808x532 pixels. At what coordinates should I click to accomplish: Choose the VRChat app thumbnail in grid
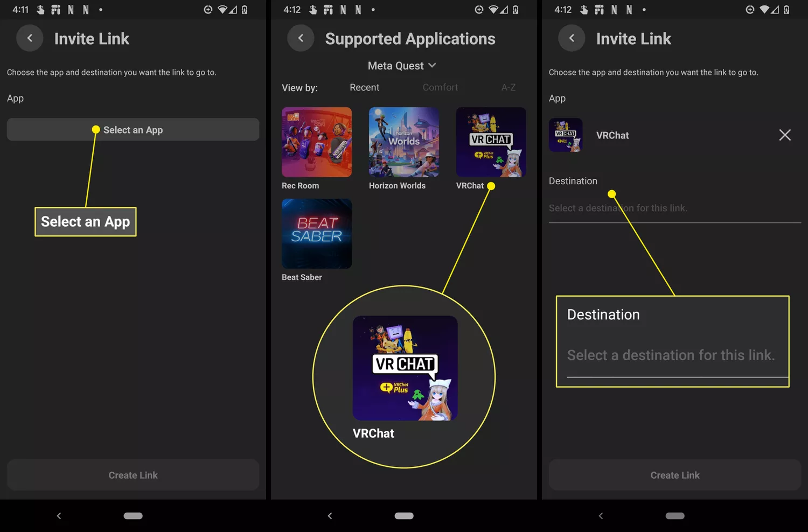[x=491, y=142]
